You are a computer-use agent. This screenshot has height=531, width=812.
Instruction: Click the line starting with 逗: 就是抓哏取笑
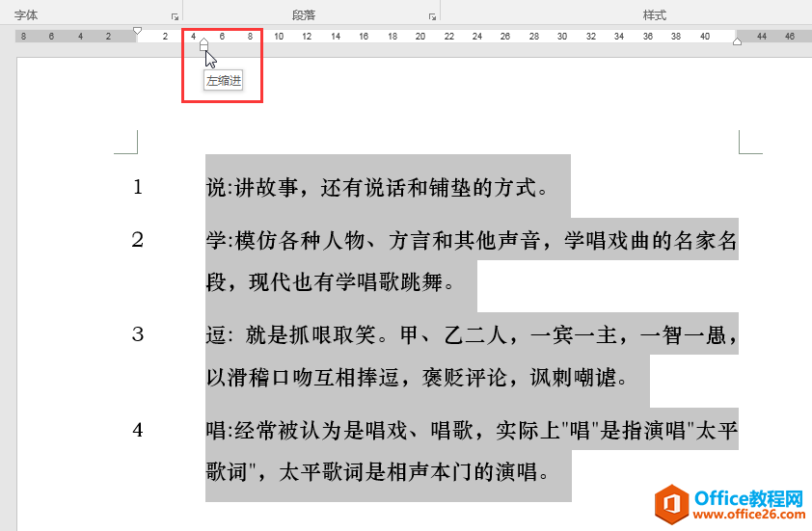coord(472,334)
